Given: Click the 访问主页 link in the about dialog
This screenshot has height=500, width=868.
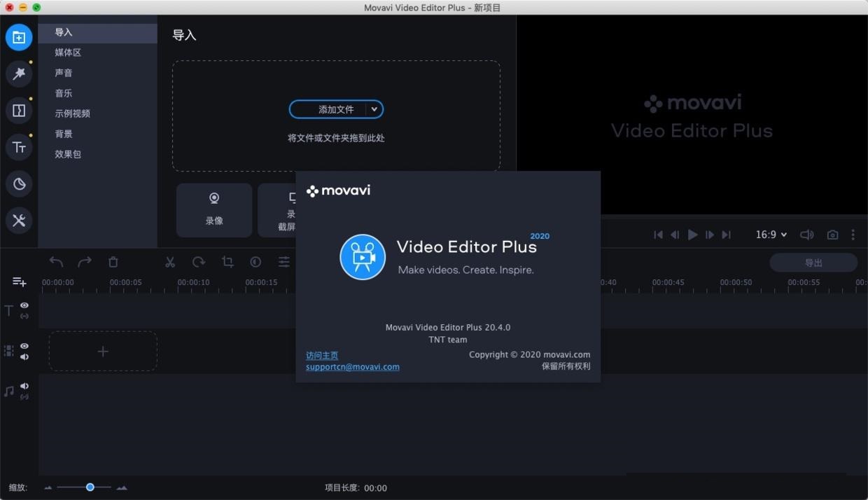Looking at the screenshot, I should [x=322, y=355].
